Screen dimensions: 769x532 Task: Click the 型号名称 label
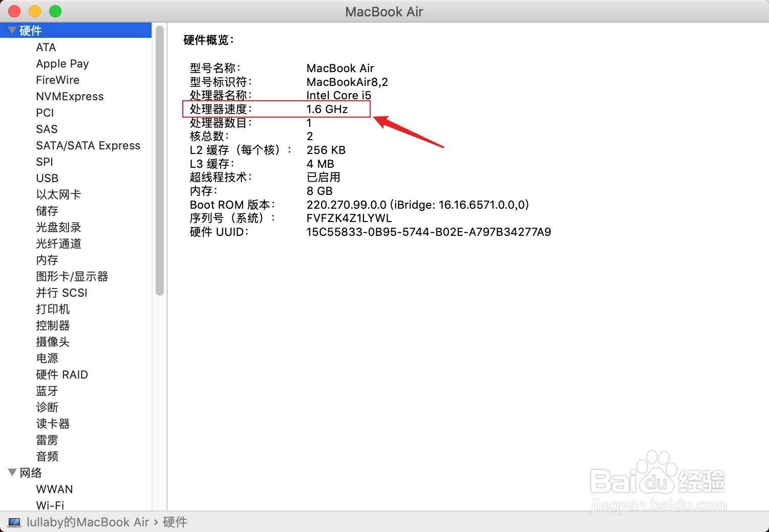point(216,68)
